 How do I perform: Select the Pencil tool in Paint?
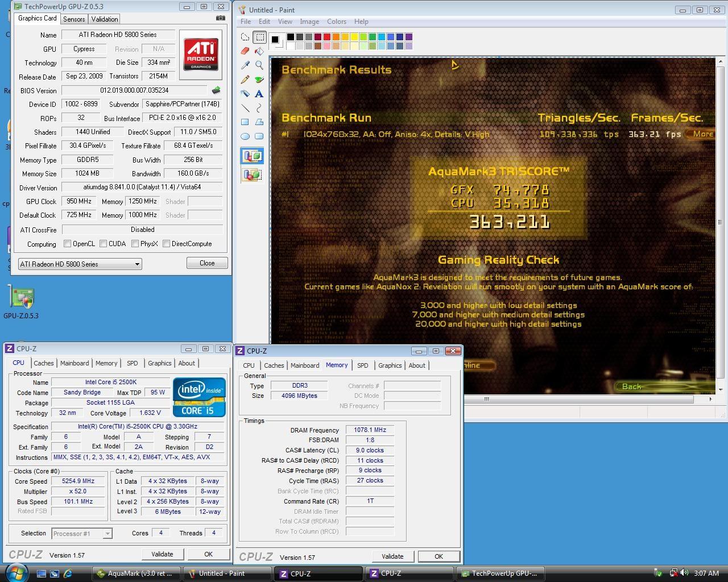[x=245, y=80]
